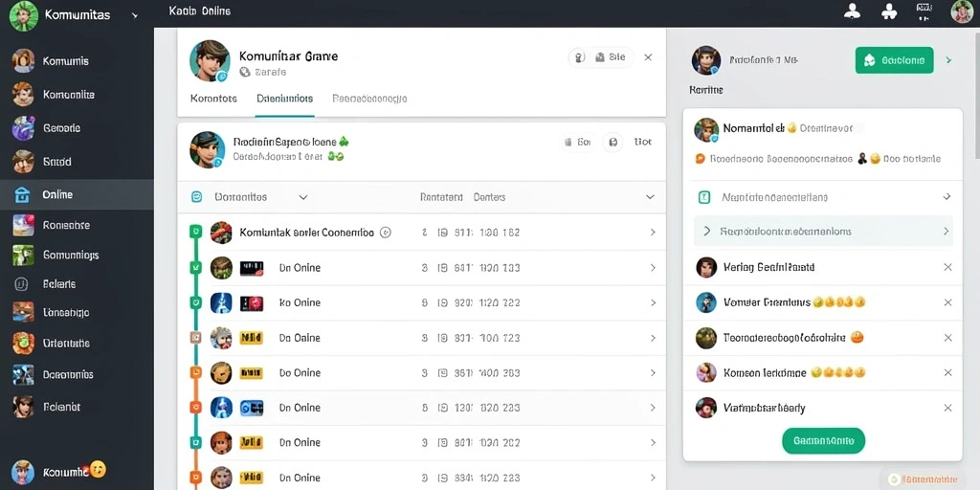Click the round icon button beside Ilot

[612, 143]
